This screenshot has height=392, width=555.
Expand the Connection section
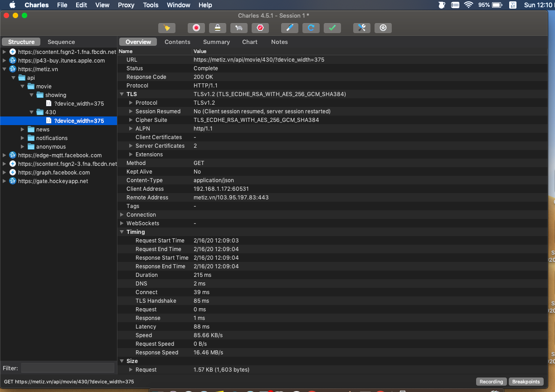tap(122, 215)
